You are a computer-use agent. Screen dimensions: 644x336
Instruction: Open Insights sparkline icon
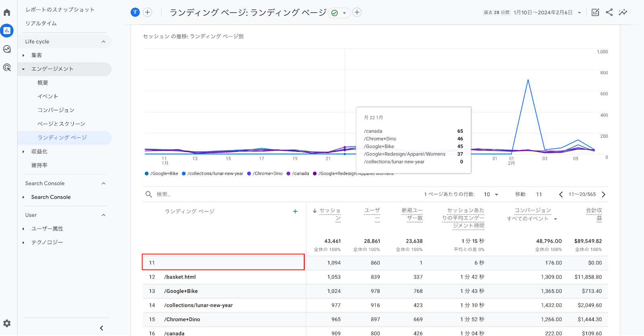[623, 12]
